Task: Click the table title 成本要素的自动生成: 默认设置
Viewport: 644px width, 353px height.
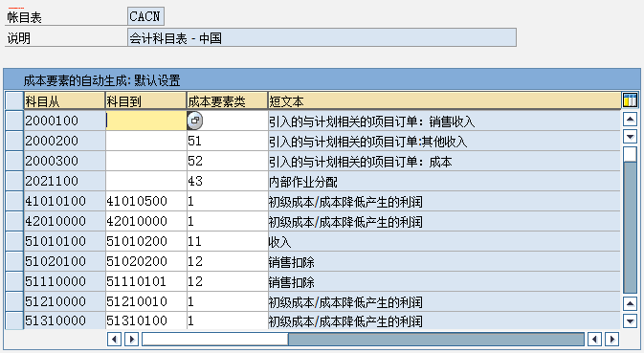Action: [x=101, y=80]
